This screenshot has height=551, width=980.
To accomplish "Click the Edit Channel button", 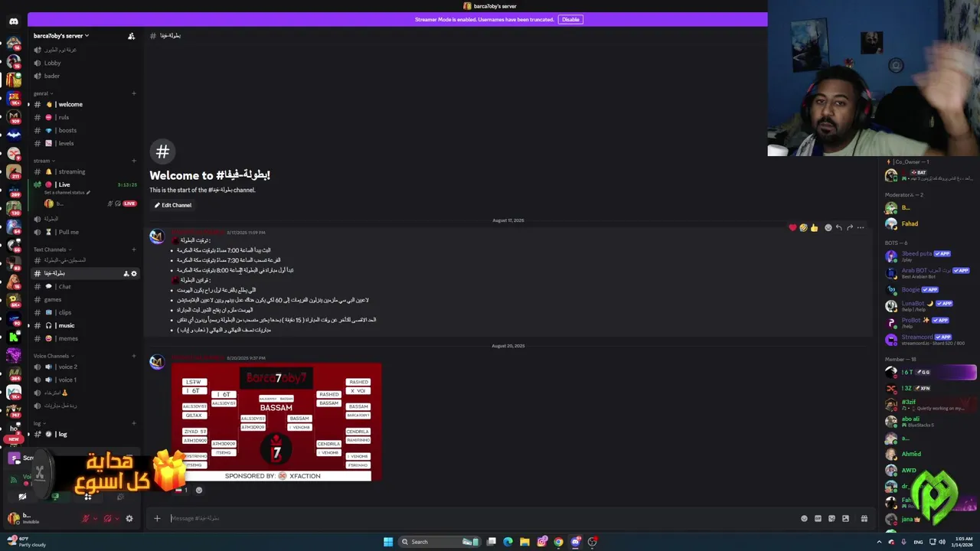I will [x=173, y=205].
